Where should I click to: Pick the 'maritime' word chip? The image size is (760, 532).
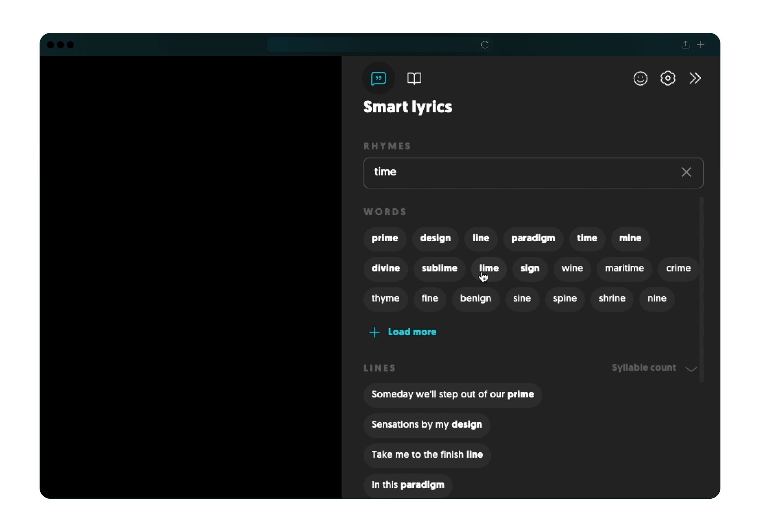click(624, 268)
